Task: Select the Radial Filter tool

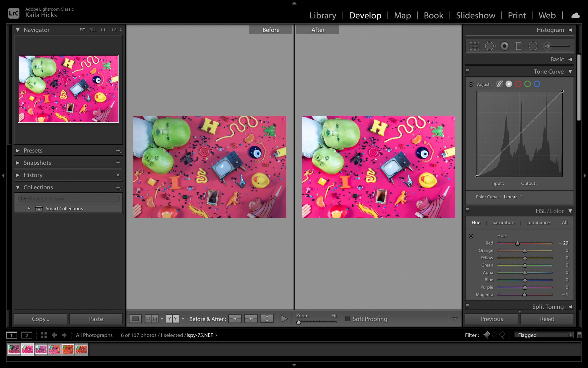Action: 533,46
